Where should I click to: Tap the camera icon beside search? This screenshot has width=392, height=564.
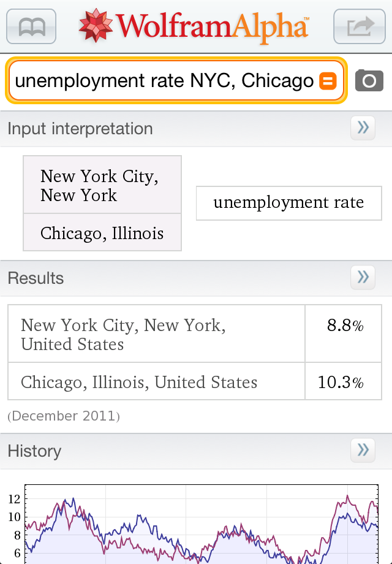click(369, 80)
